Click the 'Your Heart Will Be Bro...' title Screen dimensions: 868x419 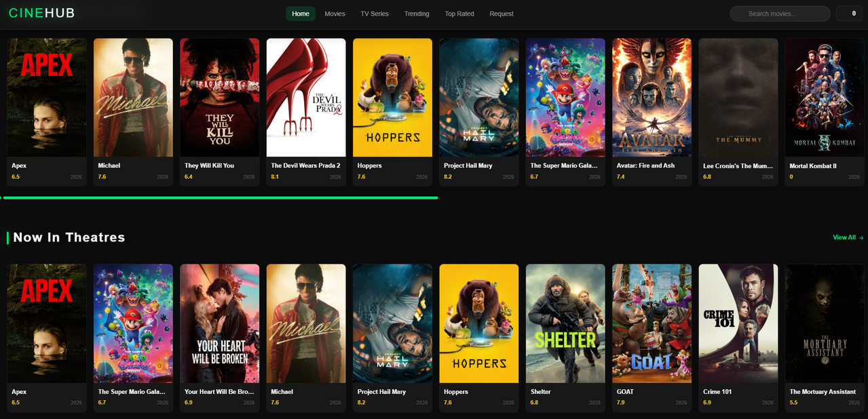pos(219,392)
